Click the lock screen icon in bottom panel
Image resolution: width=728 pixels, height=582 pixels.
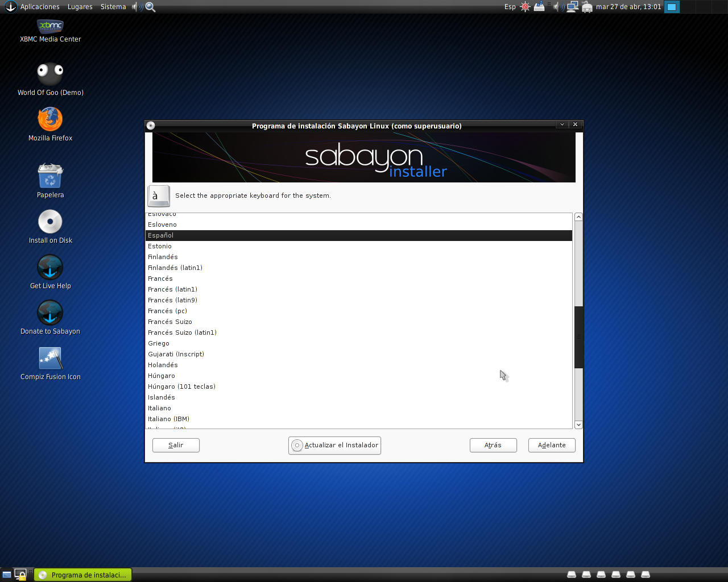[x=20, y=575]
